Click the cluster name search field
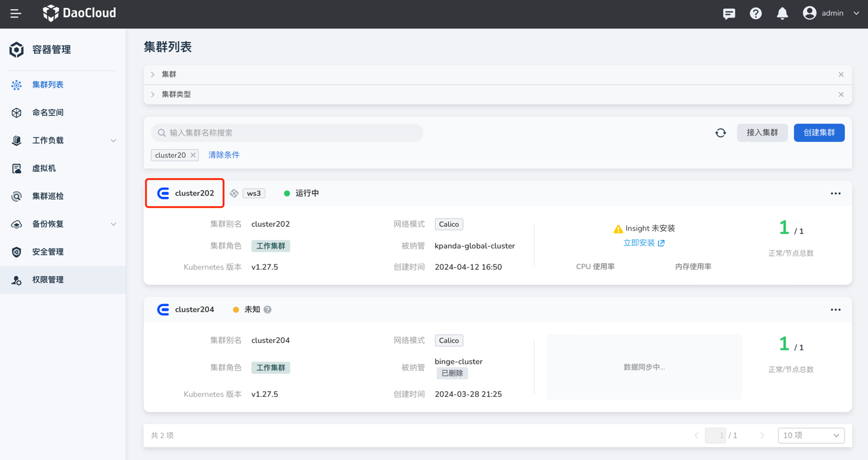The width and height of the screenshot is (868, 460). (287, 133)
